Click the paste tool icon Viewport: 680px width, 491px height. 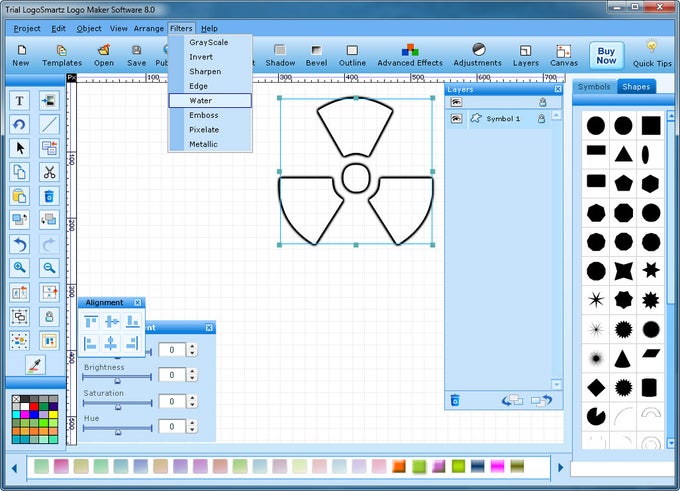coord(20,196)
